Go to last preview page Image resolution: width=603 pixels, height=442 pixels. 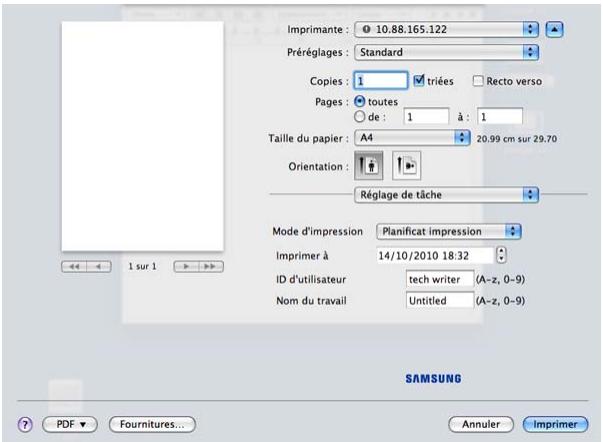click(211, 266)
